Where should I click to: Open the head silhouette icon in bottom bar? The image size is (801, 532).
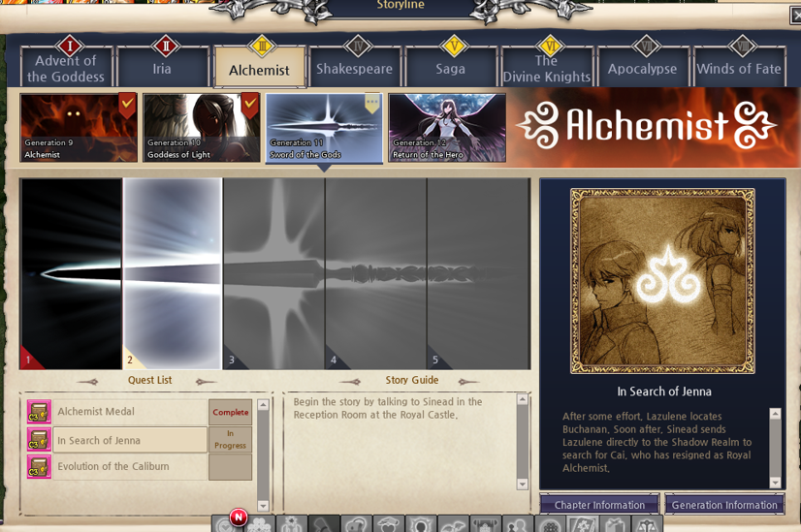point(421,524)
